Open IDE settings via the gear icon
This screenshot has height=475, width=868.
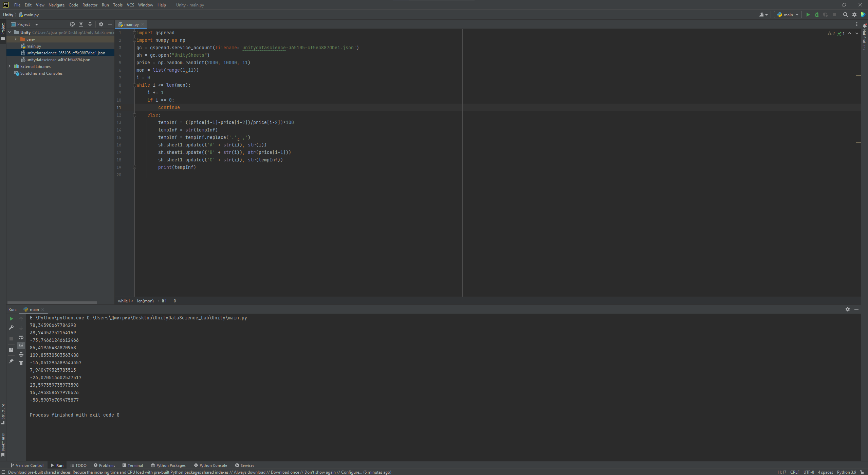854,15
